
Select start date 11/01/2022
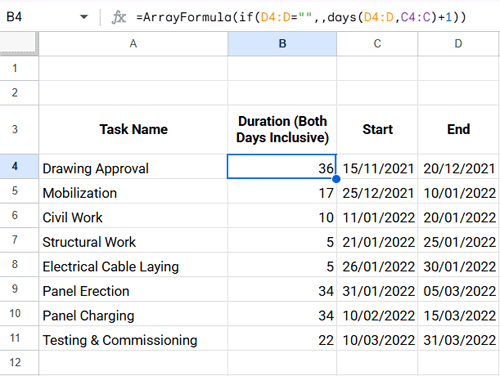click(x=377, y=216)
